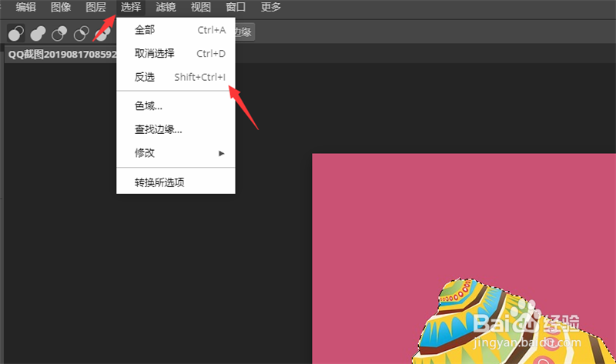Open the 图像 menu
Screen dimensions: 616x364
tap(61, 7)
